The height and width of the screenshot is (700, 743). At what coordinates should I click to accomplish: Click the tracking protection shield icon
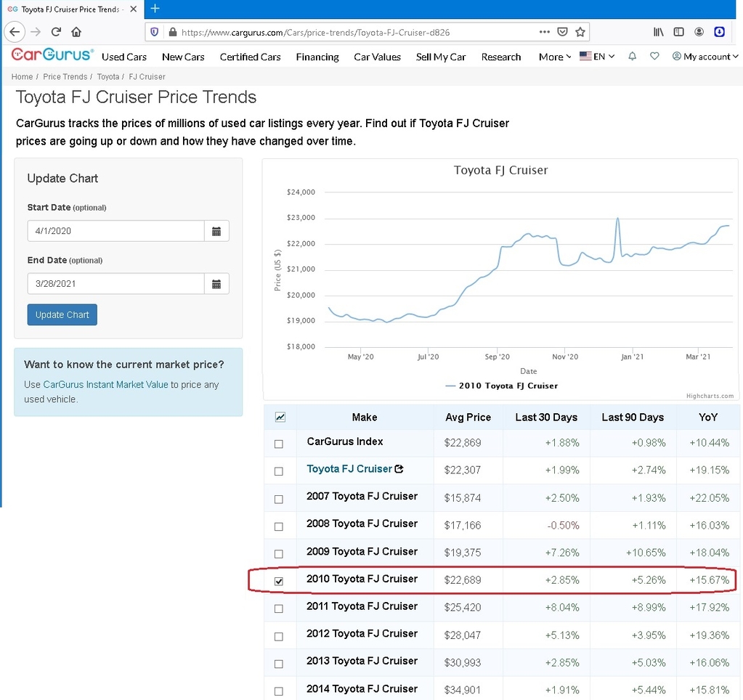(155, 32)
